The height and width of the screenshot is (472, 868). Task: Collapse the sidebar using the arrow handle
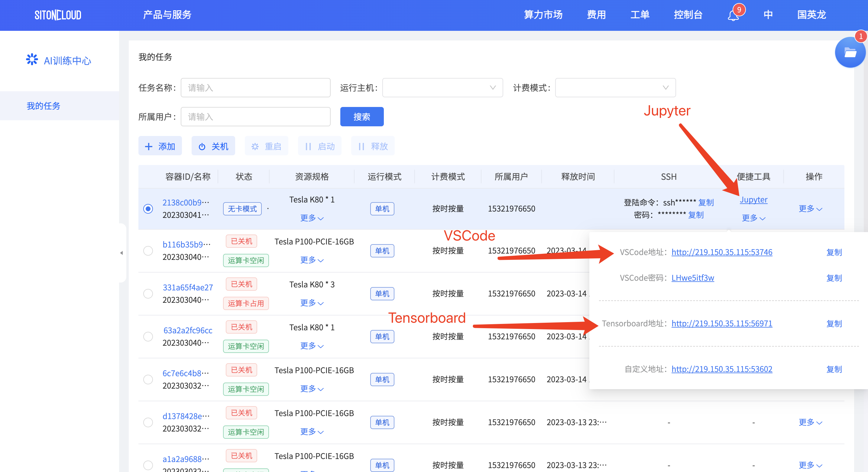(121, 253)
